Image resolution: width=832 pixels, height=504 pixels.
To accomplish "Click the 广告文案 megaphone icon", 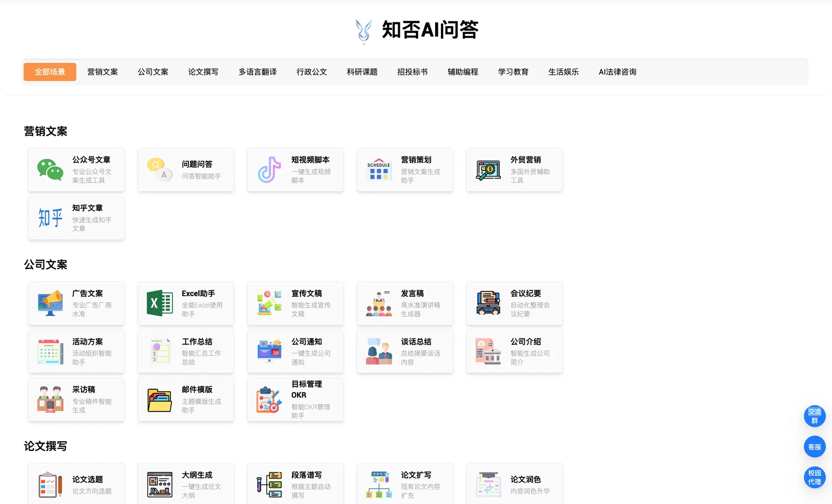I will point(50,303).
